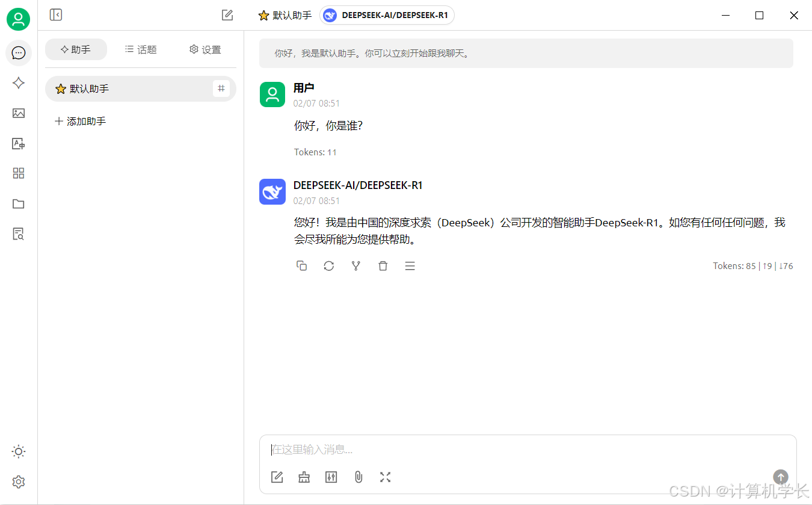Attach a file with the paperclip icon
812x505 pixels.
click(358, 477)
